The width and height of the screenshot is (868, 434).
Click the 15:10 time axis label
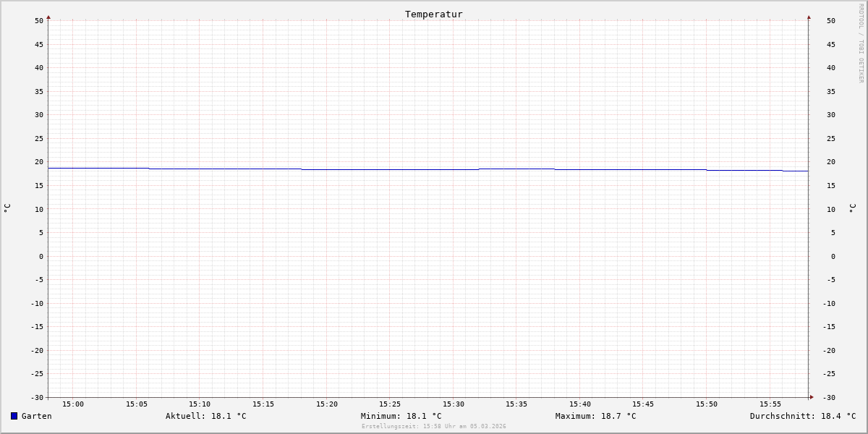pos(200,404)
